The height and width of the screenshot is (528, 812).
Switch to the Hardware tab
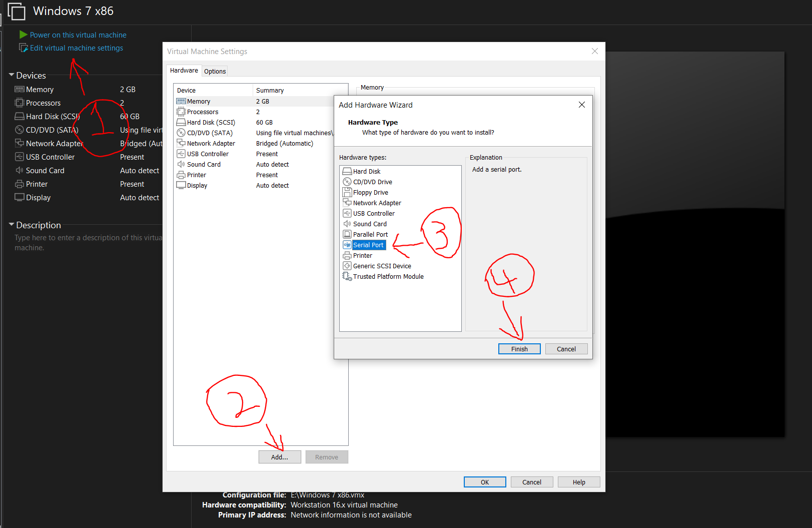coord(184,71)
